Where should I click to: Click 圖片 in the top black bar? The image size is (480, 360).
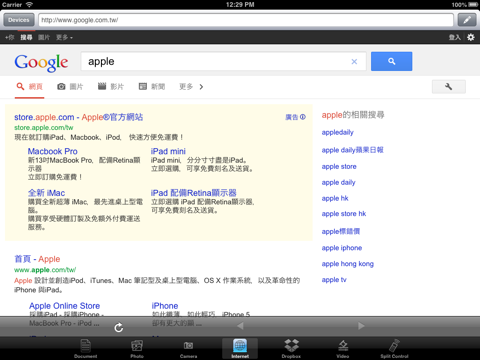coord(44,37)
